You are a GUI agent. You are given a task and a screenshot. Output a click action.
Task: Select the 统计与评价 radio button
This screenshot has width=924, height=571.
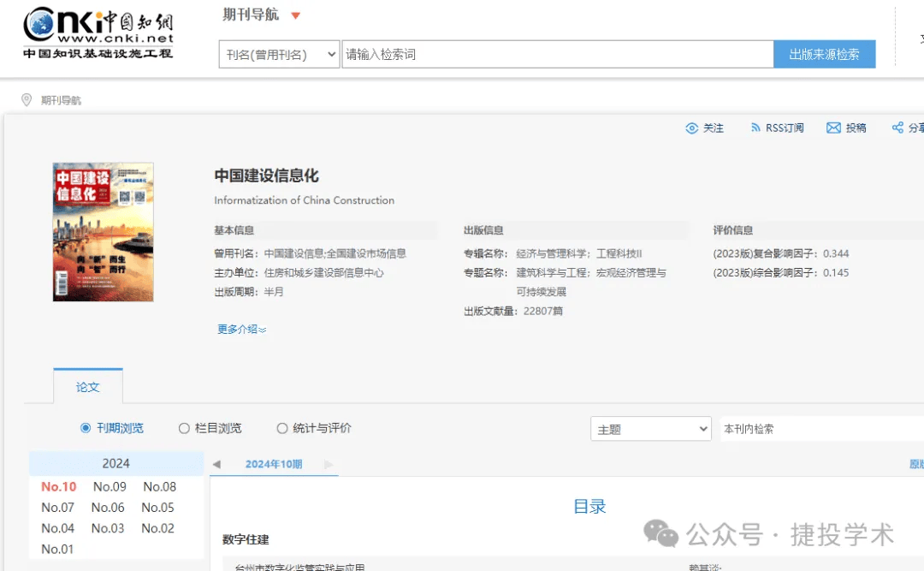pyautogui.click(x=282, y=428)
